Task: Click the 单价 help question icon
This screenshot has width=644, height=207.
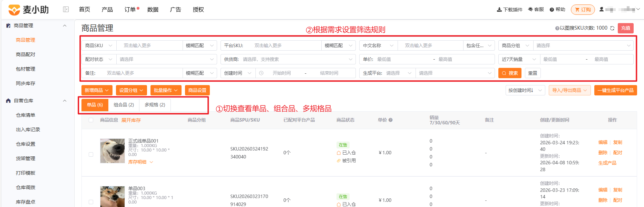Action: pos(391,120)
